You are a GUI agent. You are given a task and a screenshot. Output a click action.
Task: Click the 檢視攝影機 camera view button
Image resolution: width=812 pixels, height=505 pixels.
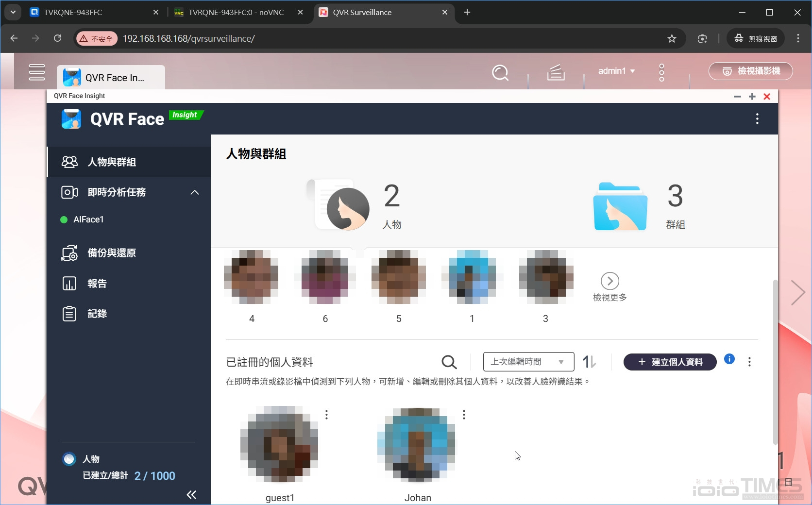(750, 71)
